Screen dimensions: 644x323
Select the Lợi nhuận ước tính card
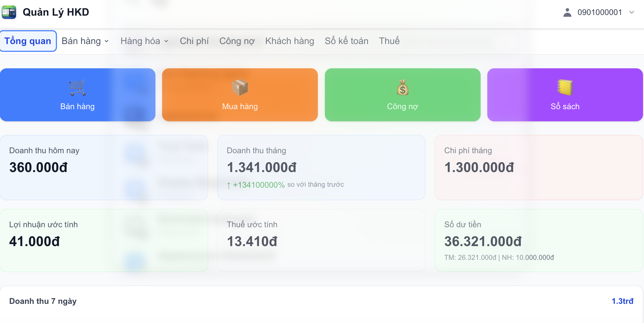[x=104, y=240]
